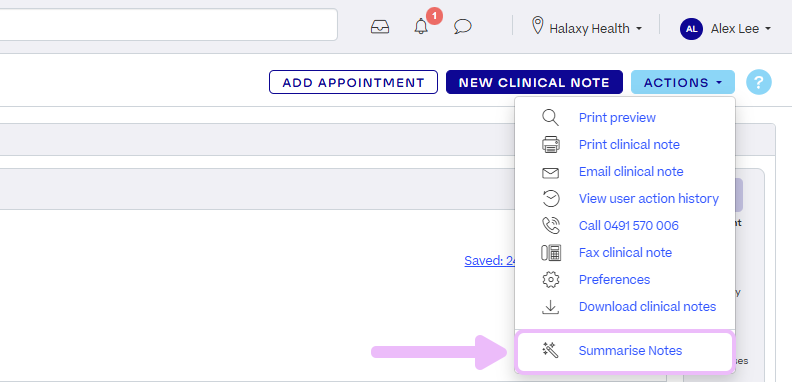Expand the Halaxy Health location dropdown
This screenshot has width=792, height=382.
[x=595, y=29]
